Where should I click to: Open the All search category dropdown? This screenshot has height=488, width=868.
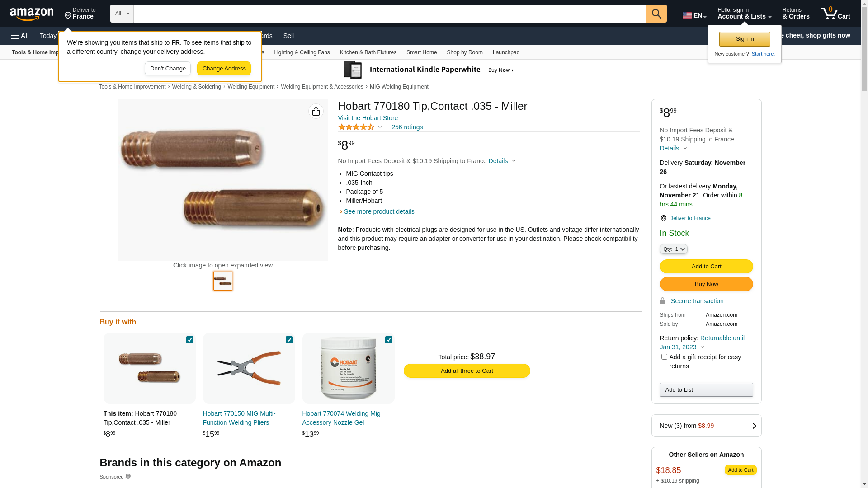(122, 14)
